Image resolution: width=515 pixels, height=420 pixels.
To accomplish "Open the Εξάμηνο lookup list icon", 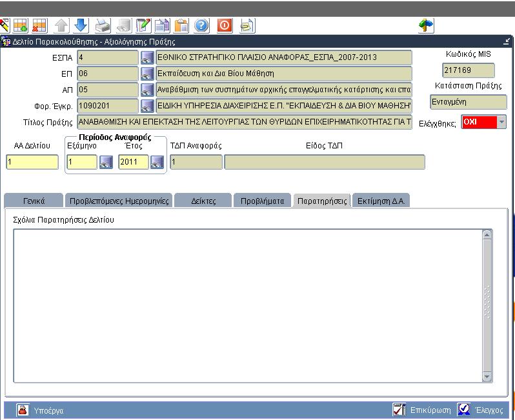I will tap(106, 162).
